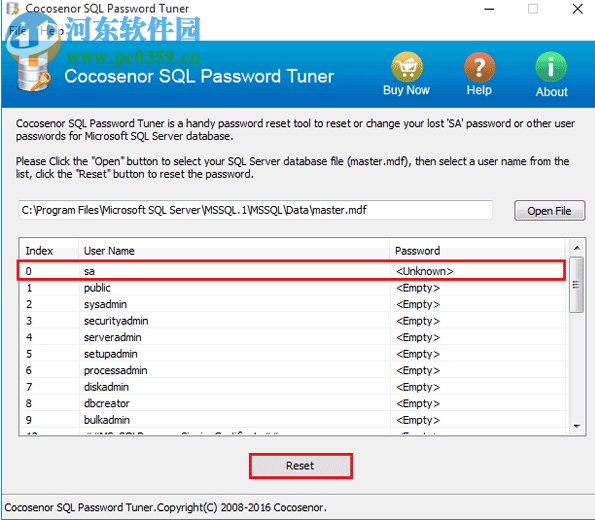
Task: Click index 9 cell in the list
Action: (29, 420)
